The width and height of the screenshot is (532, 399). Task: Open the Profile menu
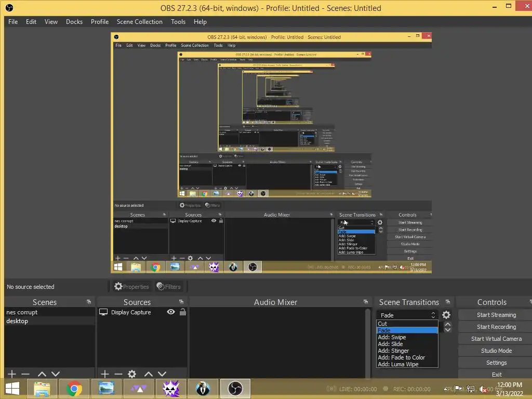coord(100,22)
